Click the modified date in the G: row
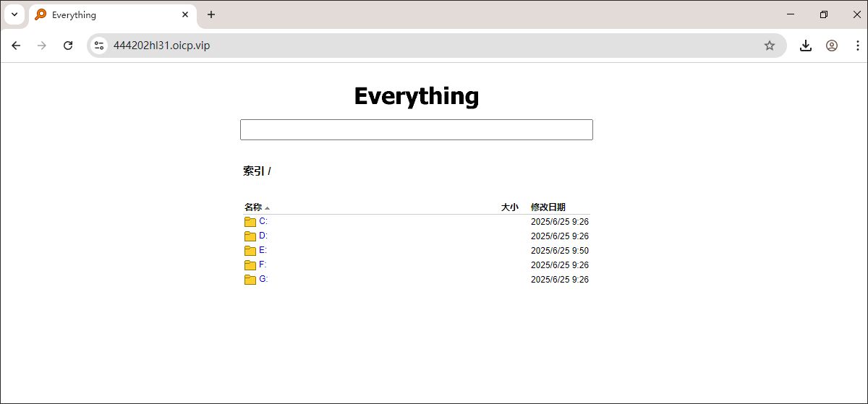The image size is (868, 404). click(x=560, y=280)
